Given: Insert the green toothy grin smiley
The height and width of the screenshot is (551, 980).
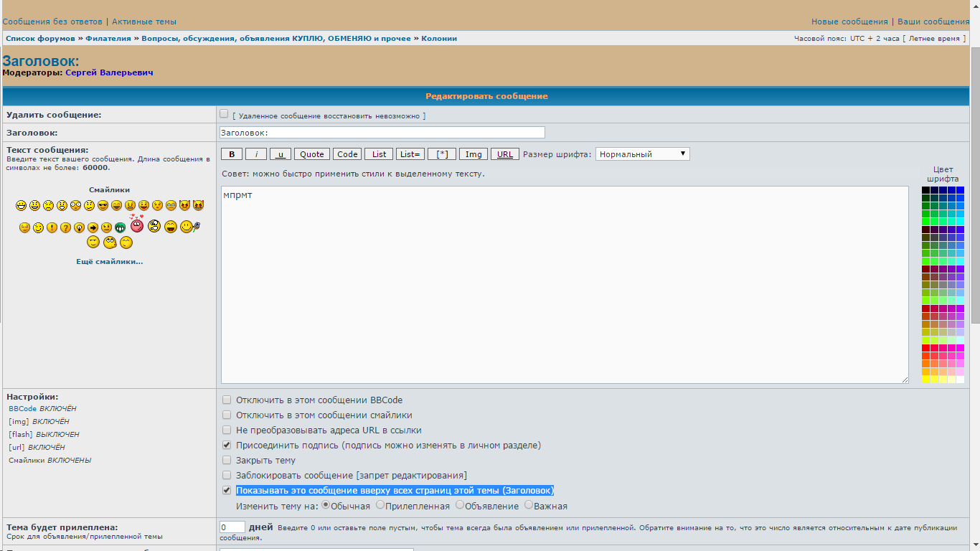Looking at the screenshot, I should click(x=120, y=227).
